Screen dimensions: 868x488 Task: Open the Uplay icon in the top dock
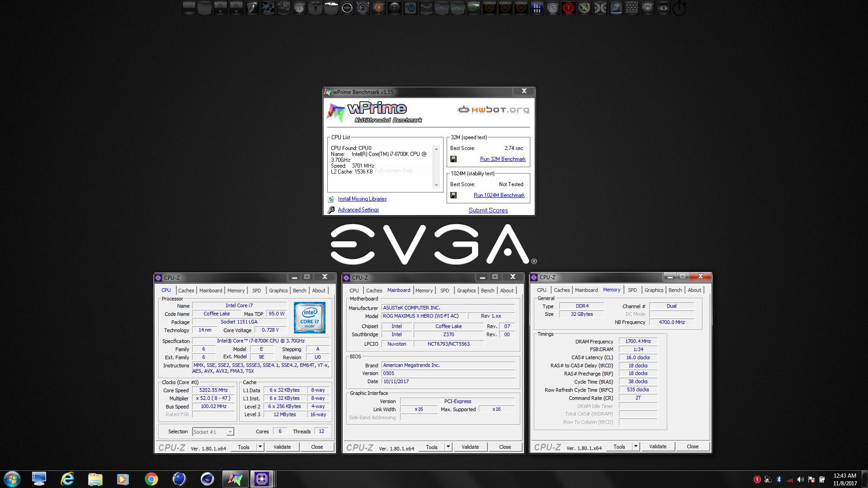tap(410, 8)
